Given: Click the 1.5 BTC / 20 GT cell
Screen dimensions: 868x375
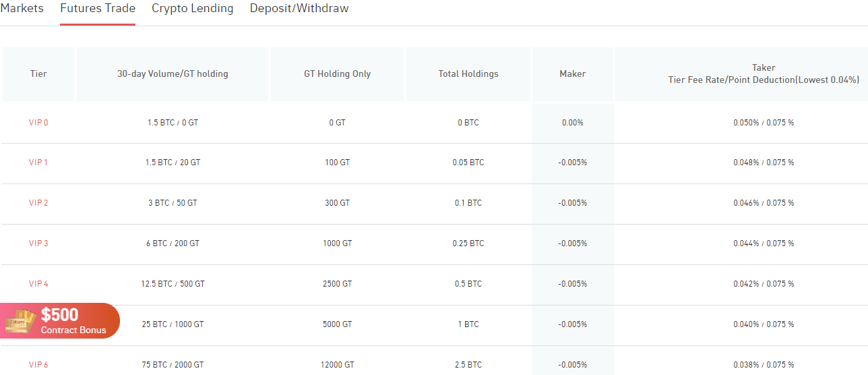Looking at the screenshot, I should click(x=173, y=163).
